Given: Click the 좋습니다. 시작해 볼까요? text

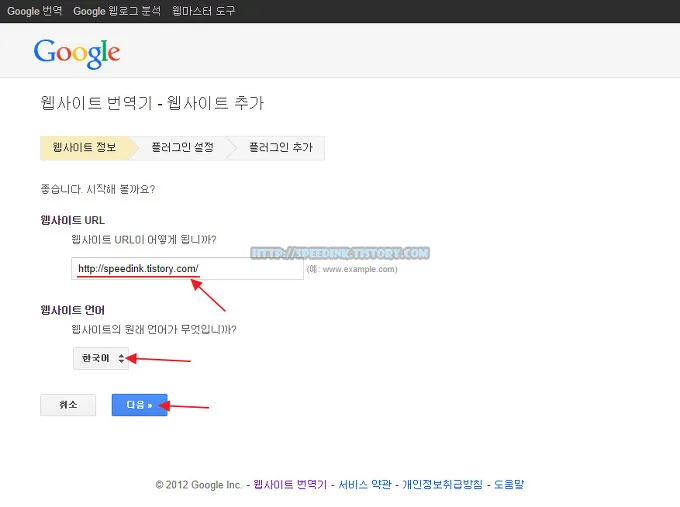Looking at the screenshot, I should [x=98, y=189].
